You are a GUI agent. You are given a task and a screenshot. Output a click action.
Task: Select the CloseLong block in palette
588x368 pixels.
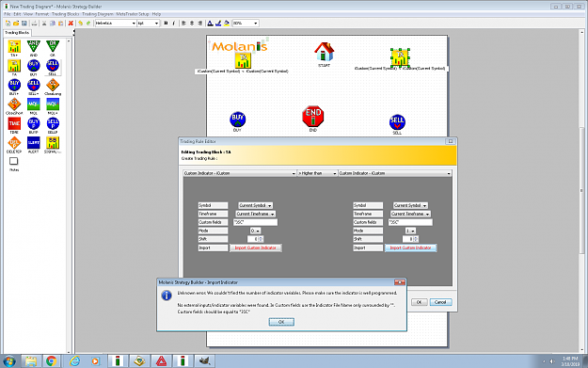pos(53,85)
